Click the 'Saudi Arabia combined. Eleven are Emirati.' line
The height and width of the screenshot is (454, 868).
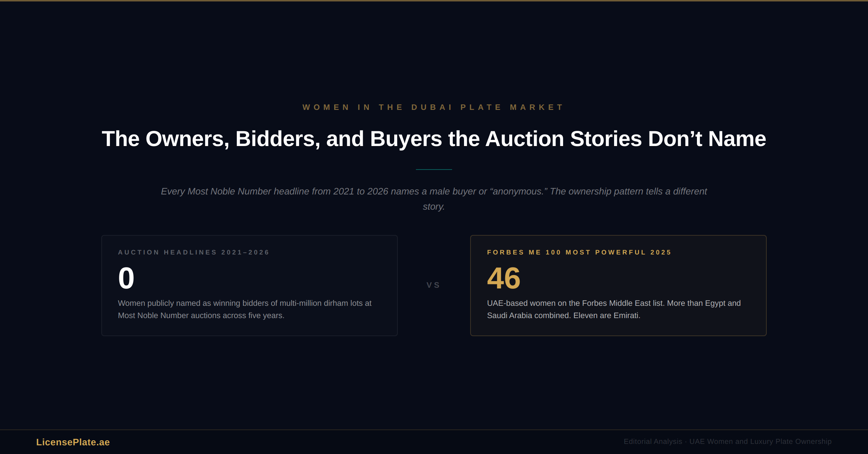pos(563,315)
